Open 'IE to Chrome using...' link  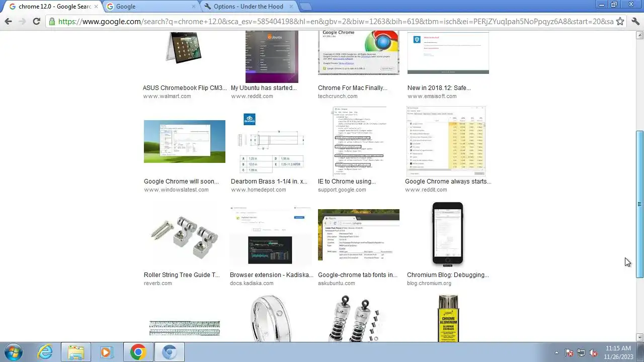pyautogui.click(x=347, y=182)
